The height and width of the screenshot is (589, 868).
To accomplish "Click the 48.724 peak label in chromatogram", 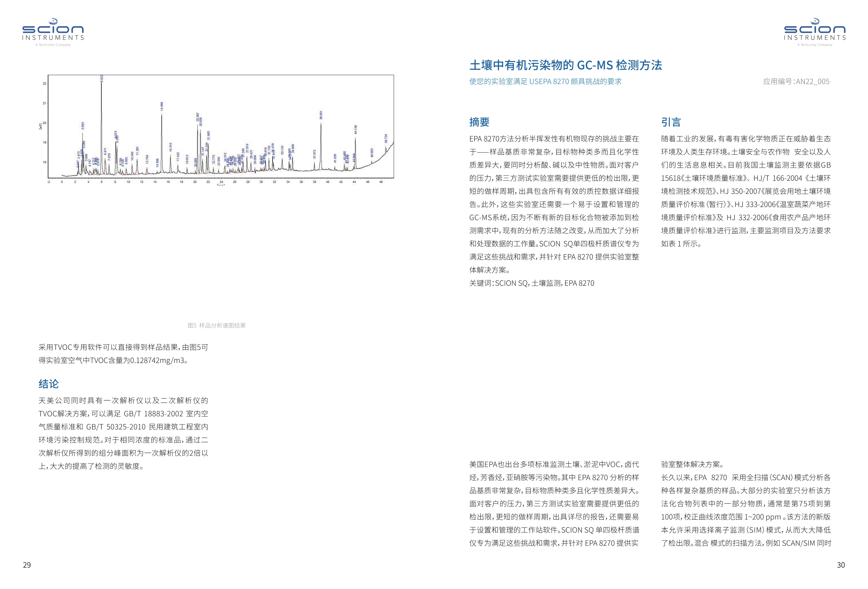I will click(x=386, y=138).
